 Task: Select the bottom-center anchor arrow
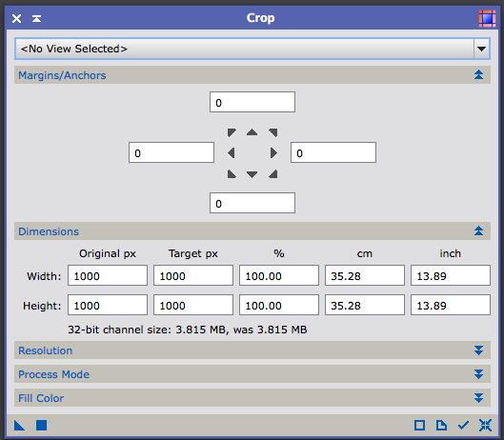tap(252, 174)
